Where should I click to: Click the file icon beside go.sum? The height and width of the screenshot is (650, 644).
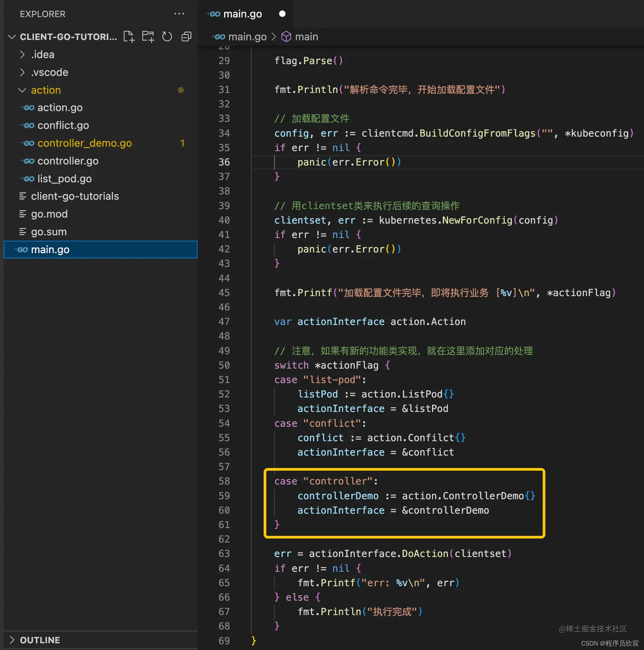[x=23, y=232]
